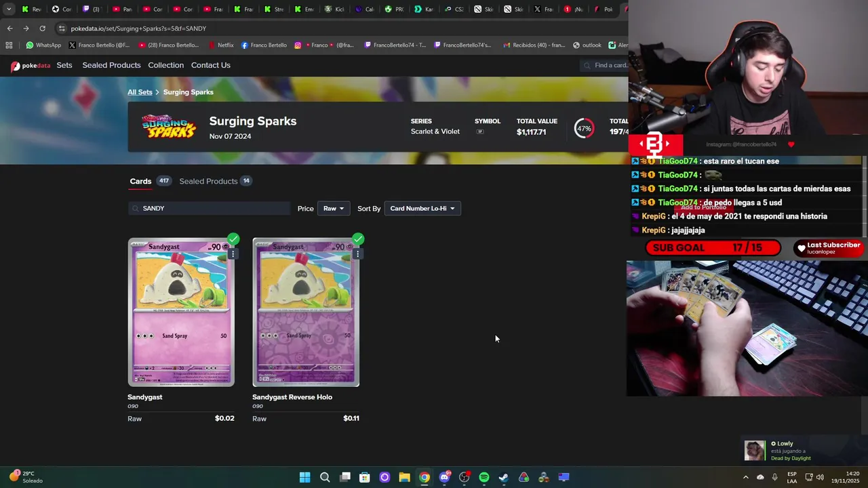
Task: Open File Explorer from the taskbar
Action: pyautogui.click(x=404, y=477)
